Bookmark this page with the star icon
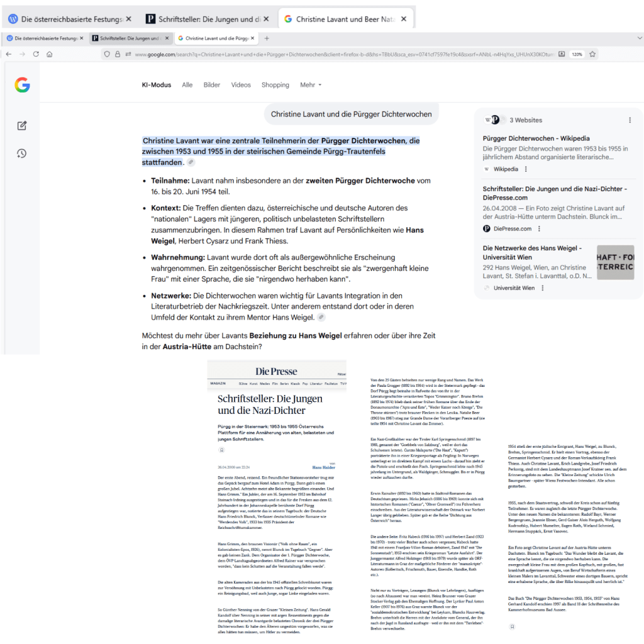 click(592, 55)
